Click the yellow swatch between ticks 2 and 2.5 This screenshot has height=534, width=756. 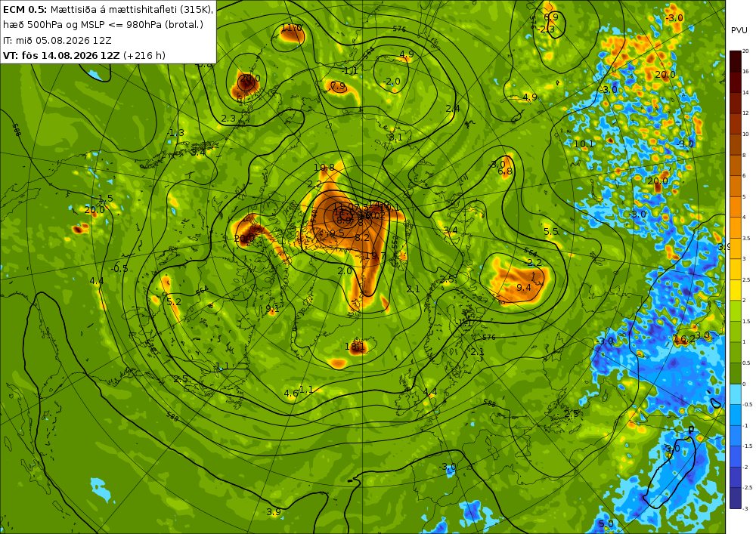[x=736, y=290]
